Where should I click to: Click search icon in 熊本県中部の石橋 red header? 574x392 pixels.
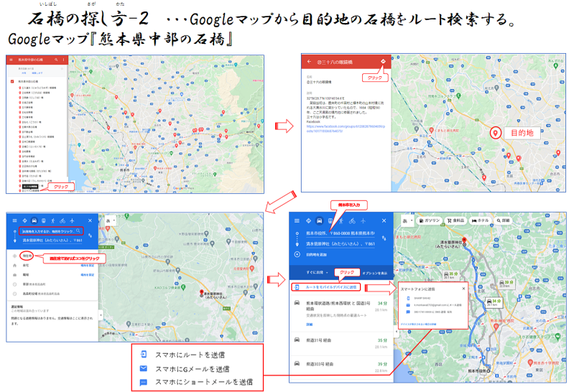pos(56,60)
